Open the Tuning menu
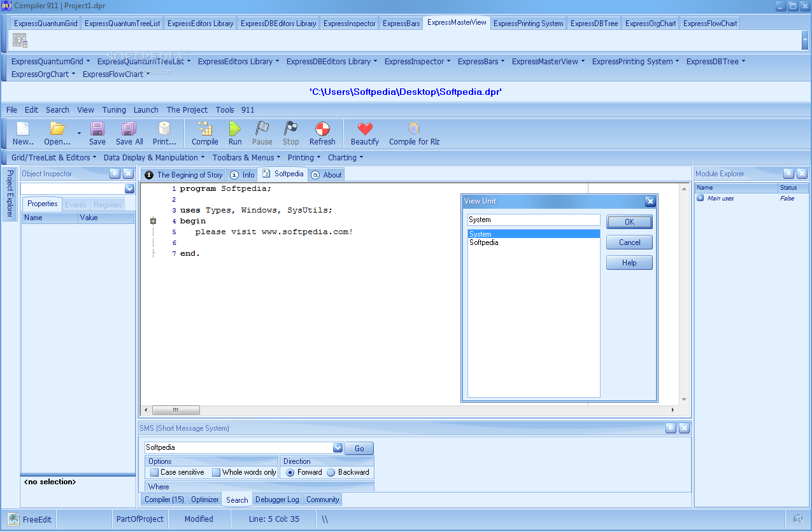 click(x=114, y=109)
